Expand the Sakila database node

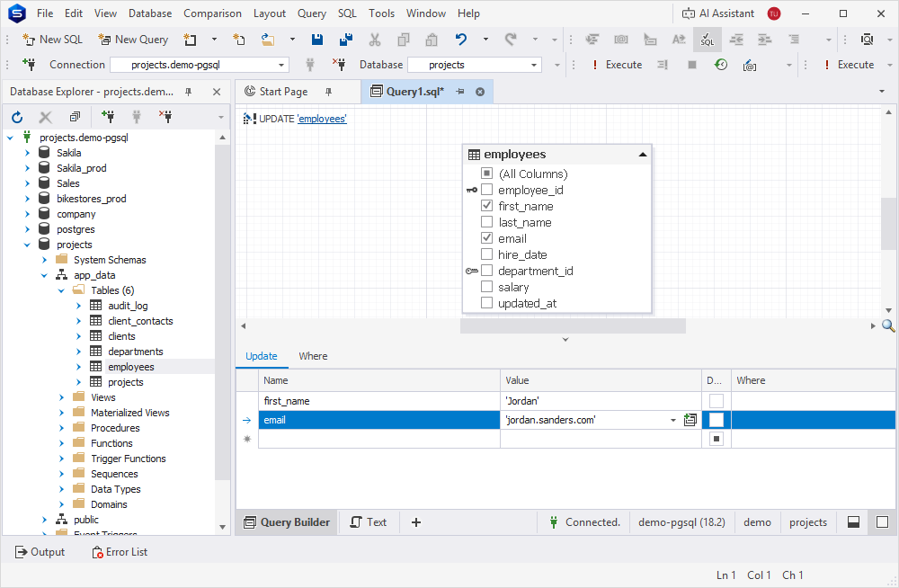27,153
